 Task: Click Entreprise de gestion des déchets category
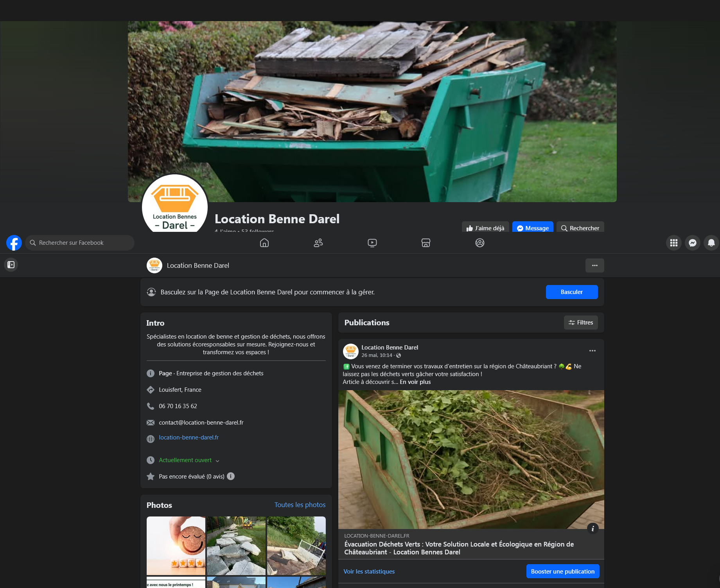(220, 373)
